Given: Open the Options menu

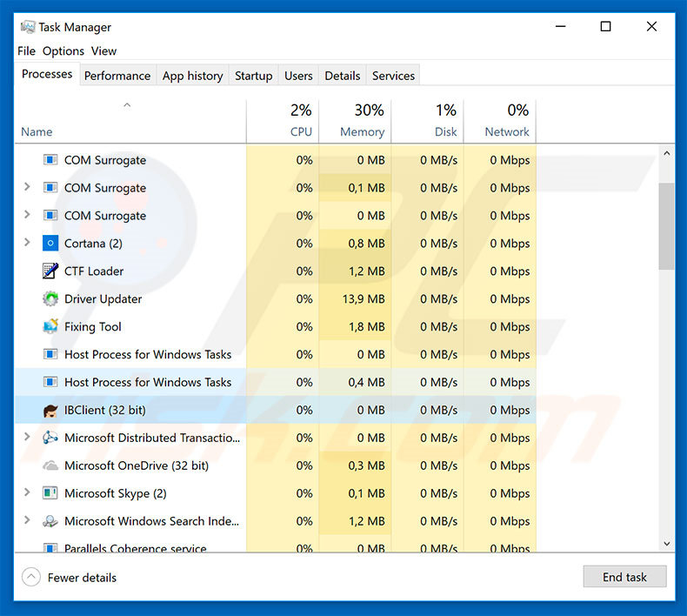Looking at the screenshot, I should [63, 50].
